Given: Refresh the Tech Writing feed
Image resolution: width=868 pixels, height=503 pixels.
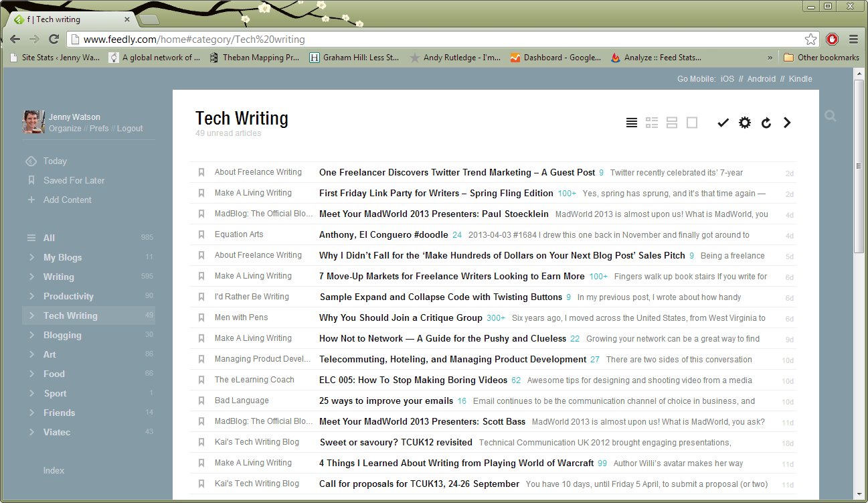Looking at the screenshot, I should pos(766,123).
